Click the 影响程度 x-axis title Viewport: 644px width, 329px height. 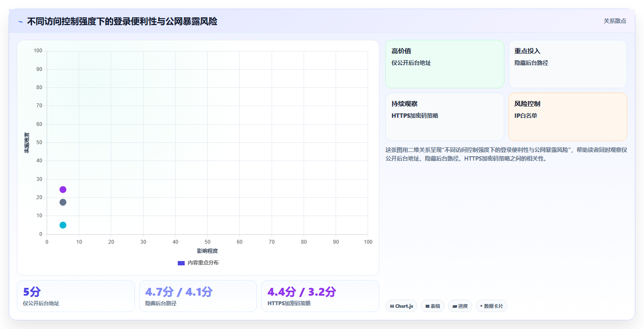pos(207,251)
